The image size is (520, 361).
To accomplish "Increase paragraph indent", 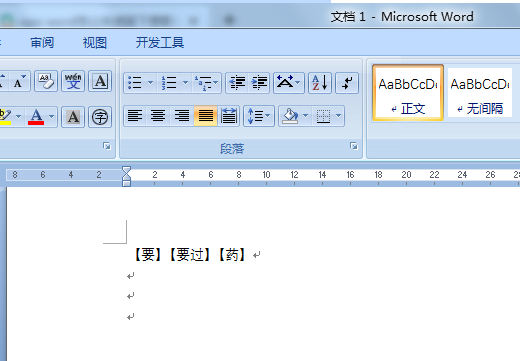I will (259, 82).
